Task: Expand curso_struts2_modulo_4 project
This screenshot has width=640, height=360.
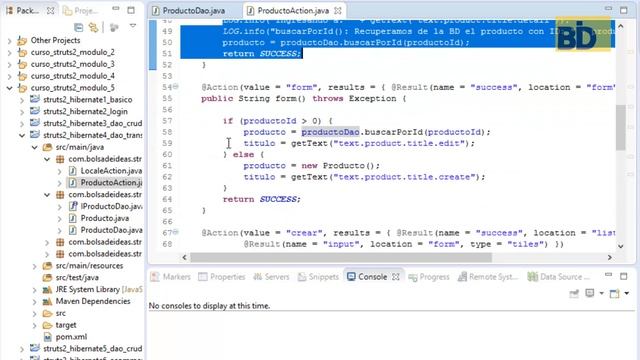Action: (x=9, y=76)
